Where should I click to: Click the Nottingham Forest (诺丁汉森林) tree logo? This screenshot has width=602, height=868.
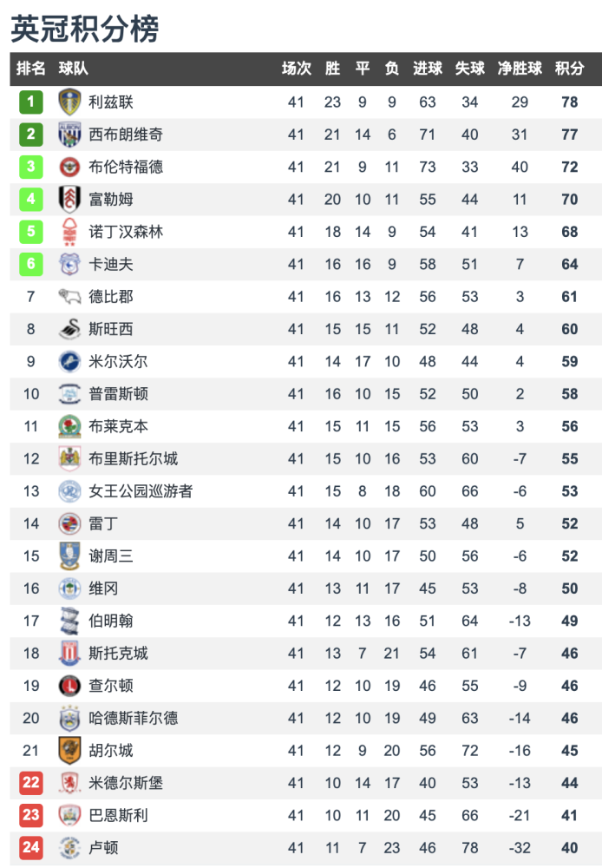tap(69, 232)
